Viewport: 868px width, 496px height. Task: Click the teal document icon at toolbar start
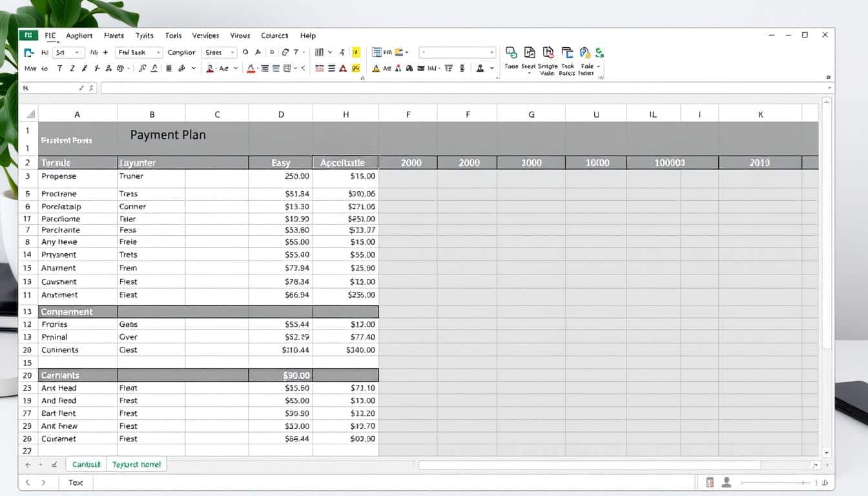pyautogui.click(x=28, y=53)
